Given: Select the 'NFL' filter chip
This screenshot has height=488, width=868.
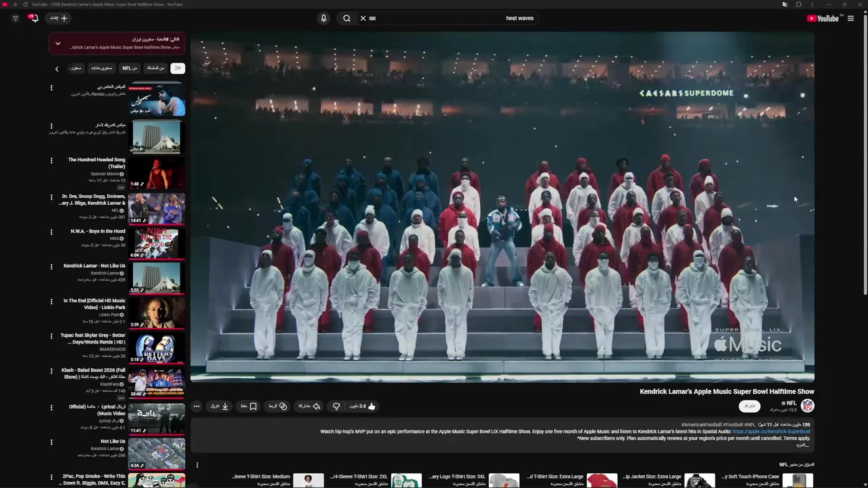Looking at the screenshot, I should [x=130, y=68].
